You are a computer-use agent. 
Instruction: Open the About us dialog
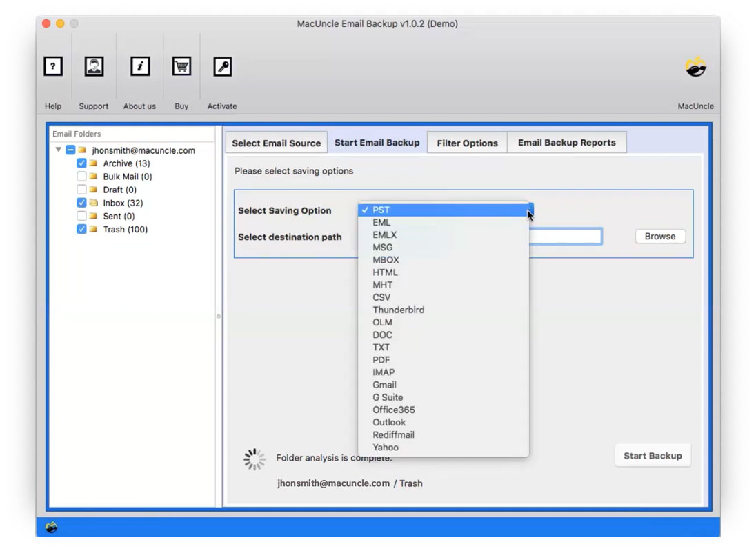140,66
